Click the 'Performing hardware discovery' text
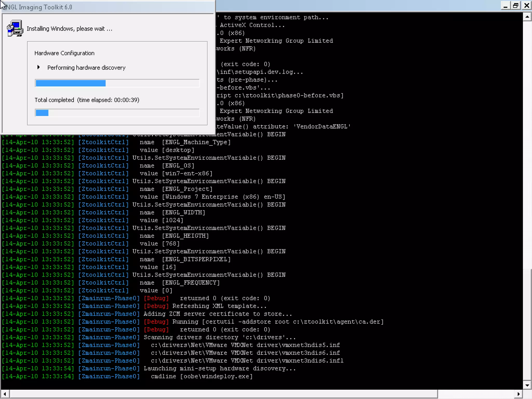The width and height of the screenshot is (532, 399). 86,68
